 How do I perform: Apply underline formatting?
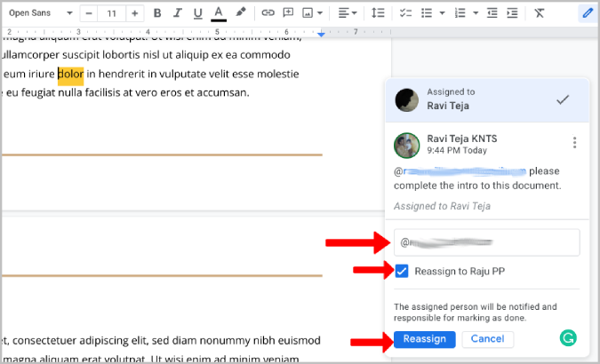coord(198,13)
